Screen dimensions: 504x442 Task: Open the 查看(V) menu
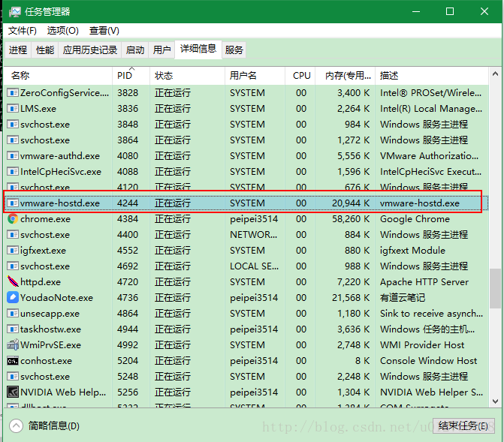[104, 31]
